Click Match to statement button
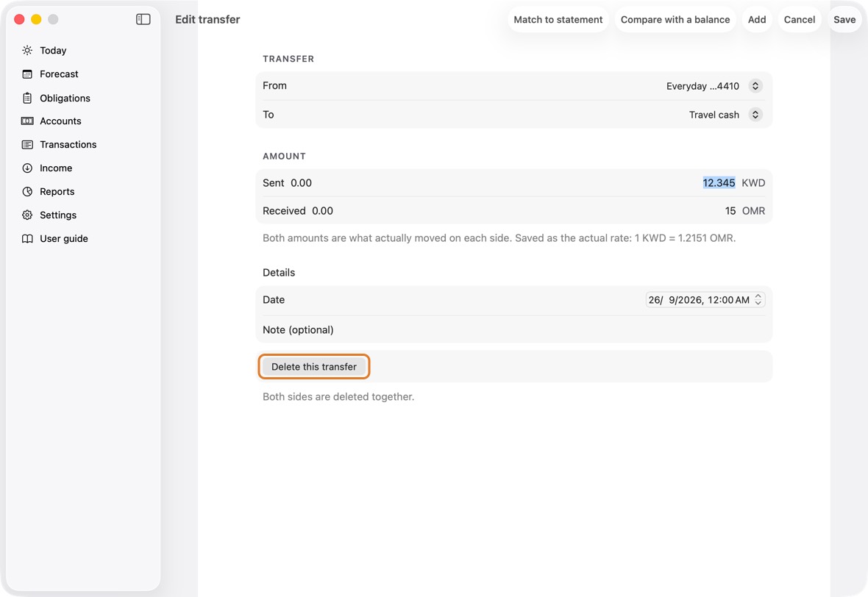 558,19
